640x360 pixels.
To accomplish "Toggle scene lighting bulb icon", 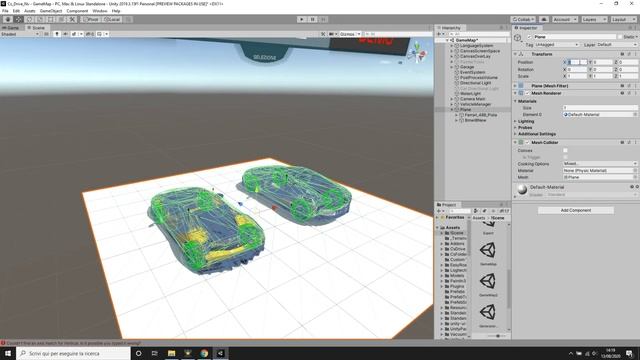I will (x=57, y=34).
